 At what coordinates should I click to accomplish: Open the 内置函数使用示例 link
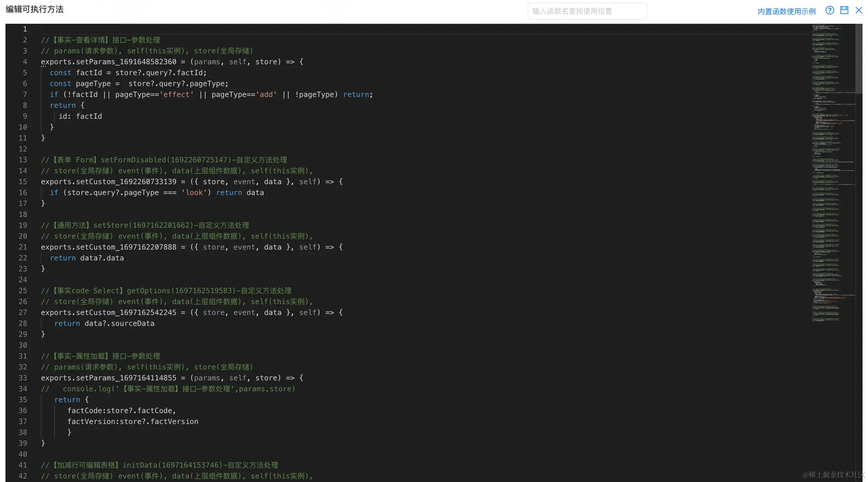coord(787,11)
